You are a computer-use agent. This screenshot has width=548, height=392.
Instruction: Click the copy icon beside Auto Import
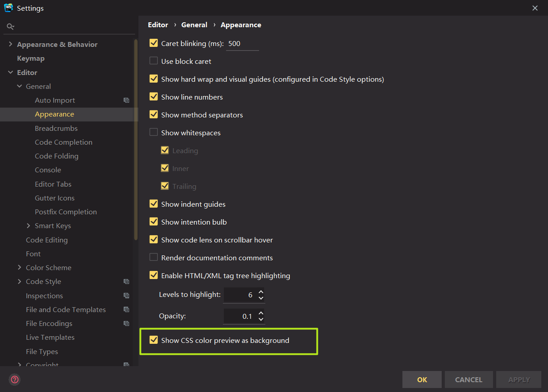[x=126, y=100]
